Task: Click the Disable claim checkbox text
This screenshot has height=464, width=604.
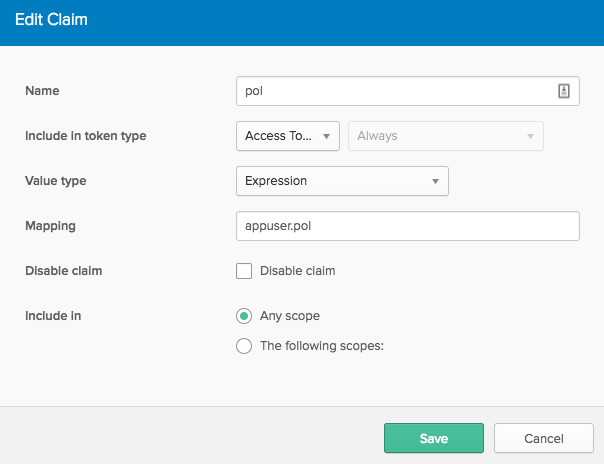Action: (297, 271)
